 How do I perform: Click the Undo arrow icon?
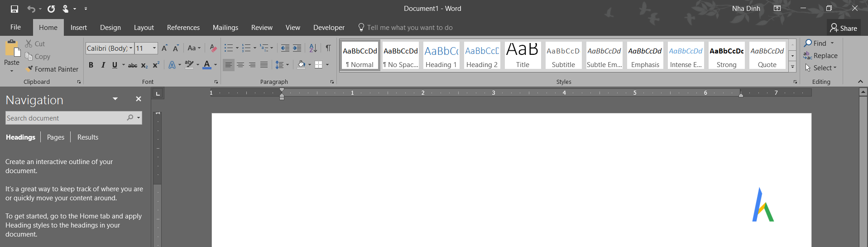[x=31, y=9]
